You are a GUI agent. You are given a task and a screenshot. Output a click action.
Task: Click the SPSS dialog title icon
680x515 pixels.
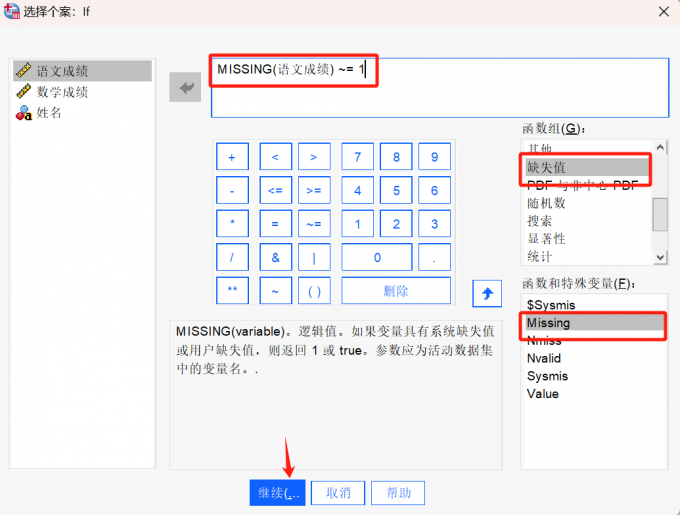12,11
